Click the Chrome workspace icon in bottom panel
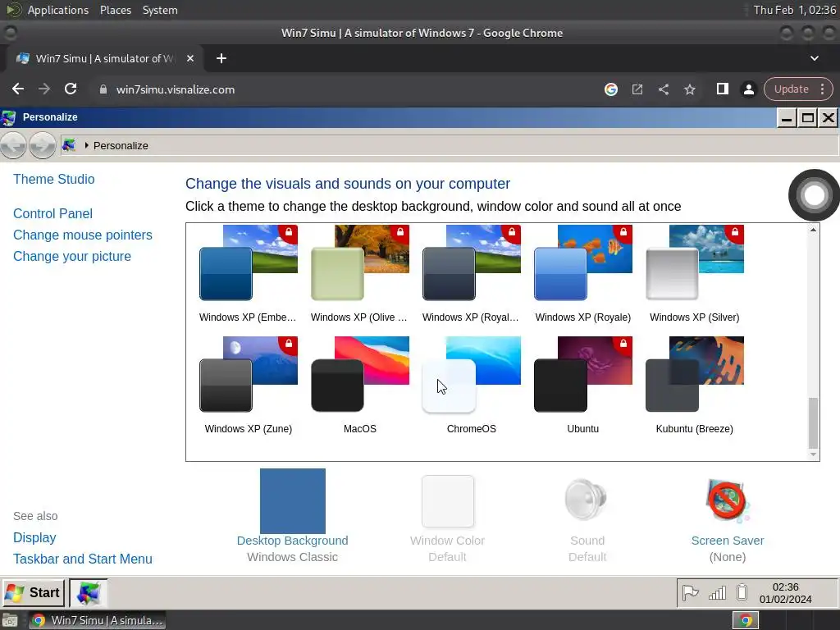840x630 pixels. click(745, 621)
